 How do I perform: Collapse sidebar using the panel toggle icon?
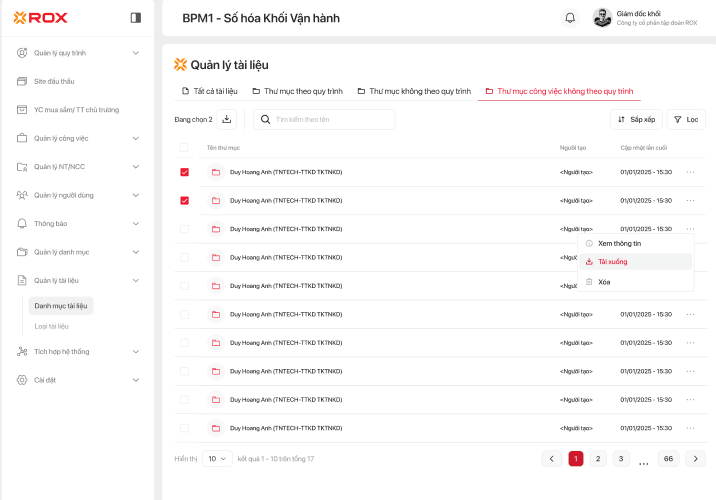(x=136, y=17)
